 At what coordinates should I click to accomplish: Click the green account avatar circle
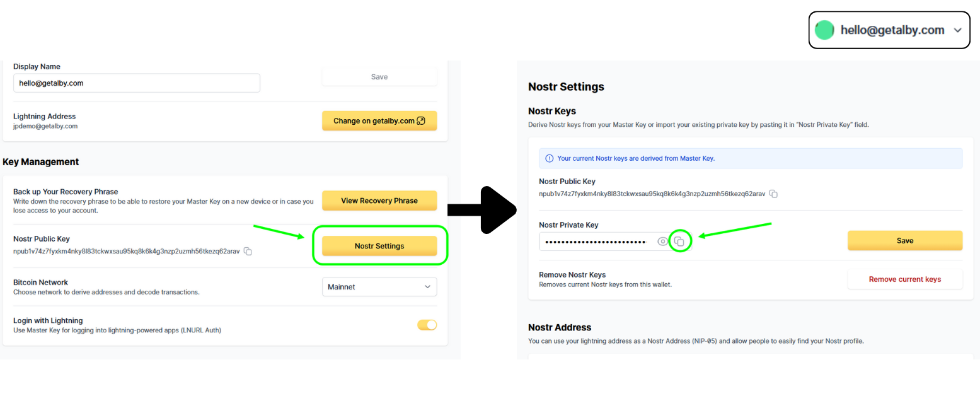pos(824,30)
